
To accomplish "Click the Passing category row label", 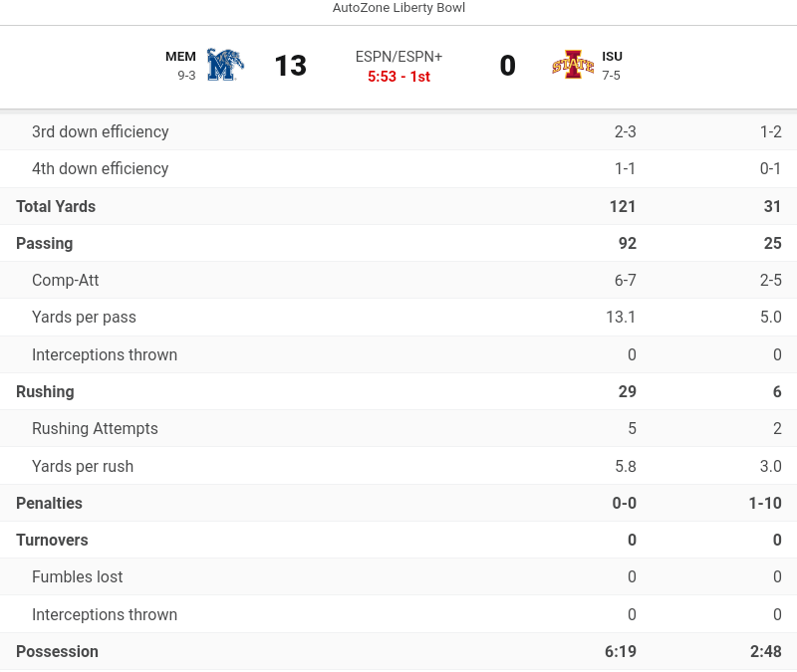I will (x=44, y=243).
